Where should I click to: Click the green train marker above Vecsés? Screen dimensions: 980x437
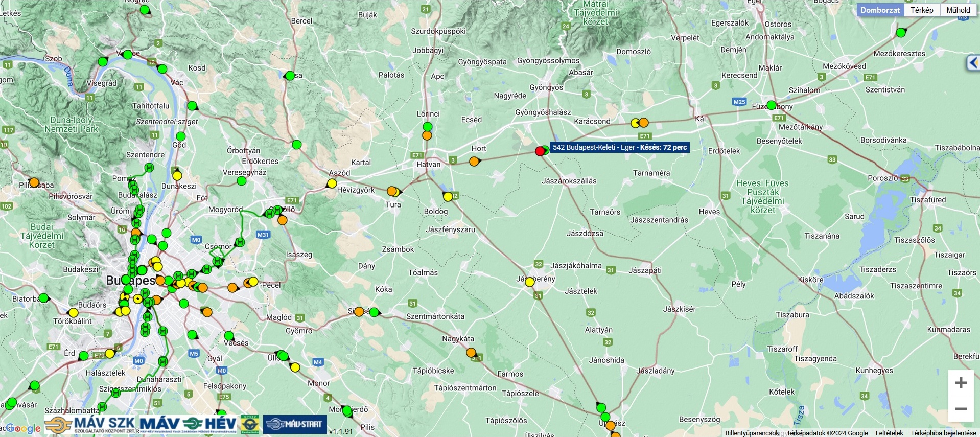(229, 336)
